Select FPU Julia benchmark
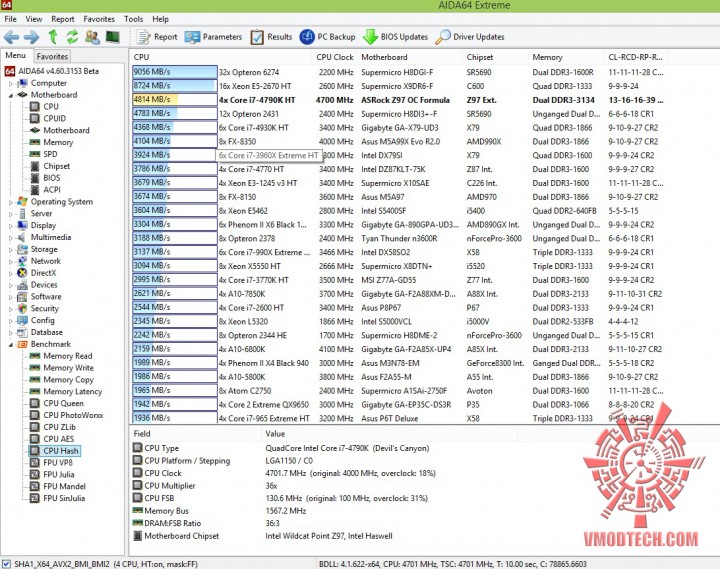Image resolution: width=720 pixels, height=569 pixels. [x=52, y=474]
